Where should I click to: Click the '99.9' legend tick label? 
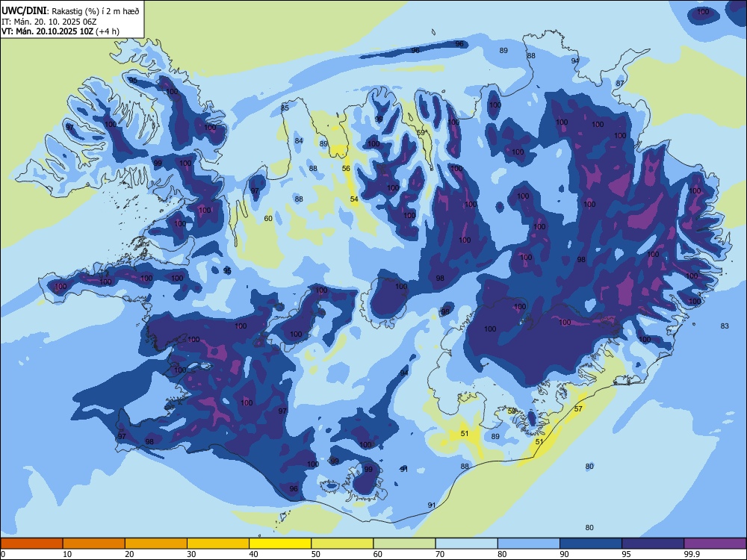pos(691,554)
